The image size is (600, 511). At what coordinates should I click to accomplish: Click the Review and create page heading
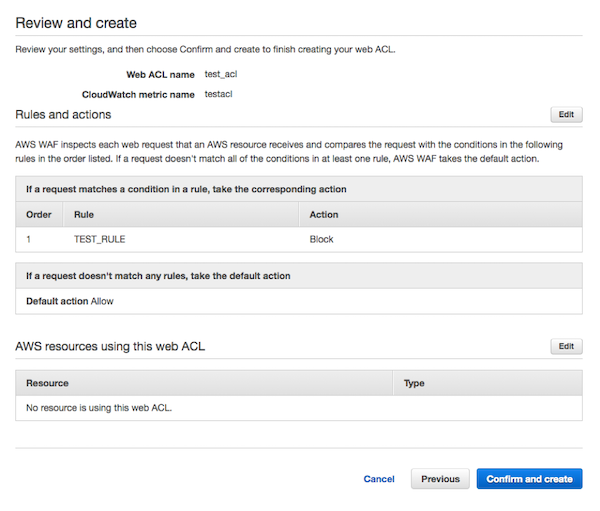77,22
